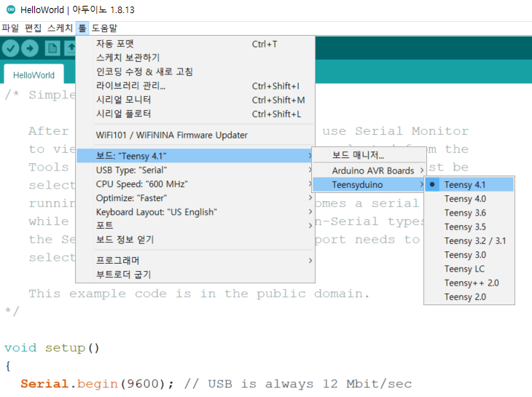
Task: Expand 보드: "Teensy 4.1" submenu
Action: click(x=195, y=156)
